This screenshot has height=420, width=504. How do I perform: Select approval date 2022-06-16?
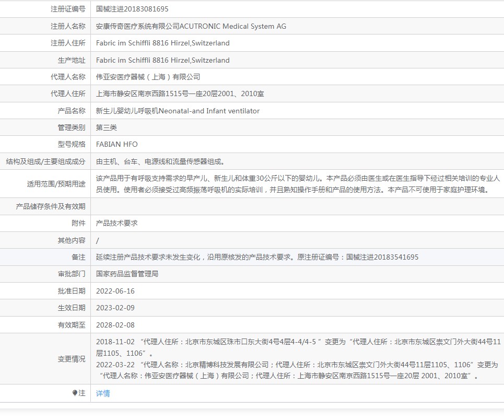point(115,291)
